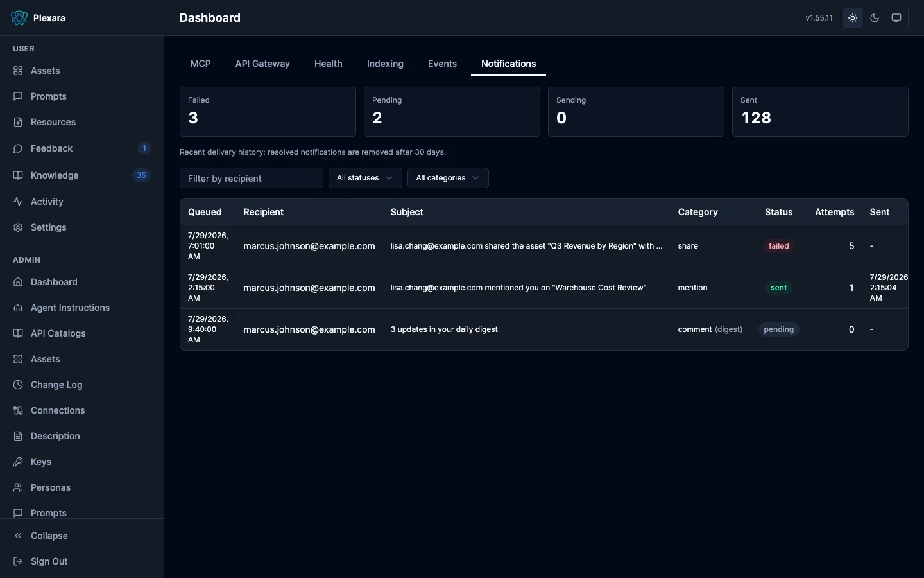Click the Settings gear icon

coord(18,227)
